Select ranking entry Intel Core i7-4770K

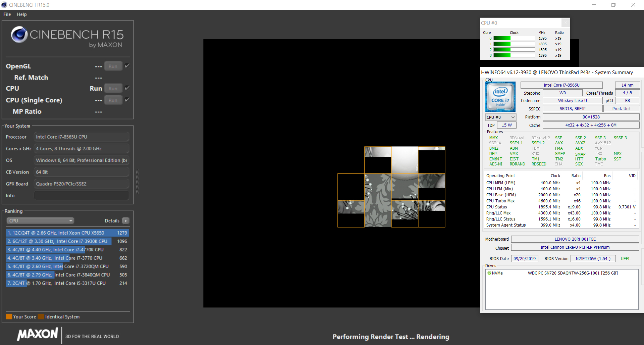pos(67,250)
